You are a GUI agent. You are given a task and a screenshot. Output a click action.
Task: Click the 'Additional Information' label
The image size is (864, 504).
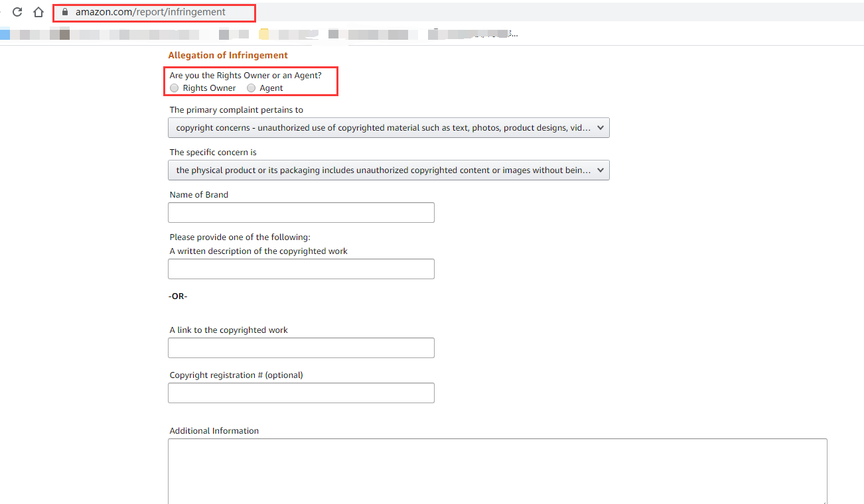[x=214, y=431]
